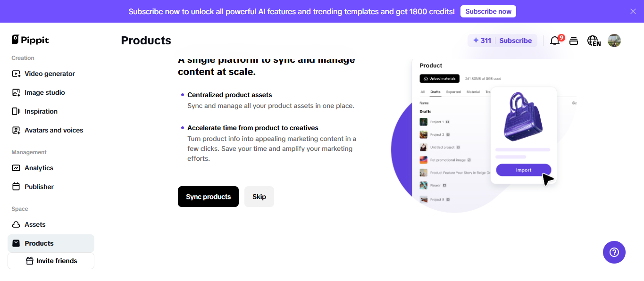Open Video generator in sidebar
This screenshot has height=281, width=644.
[x=50, y=74]
